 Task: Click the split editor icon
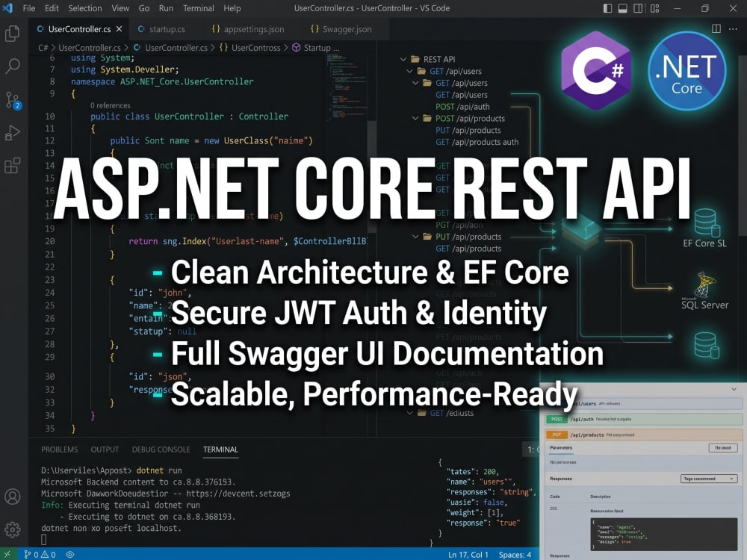pyautogui.click(x=716, y=28)
